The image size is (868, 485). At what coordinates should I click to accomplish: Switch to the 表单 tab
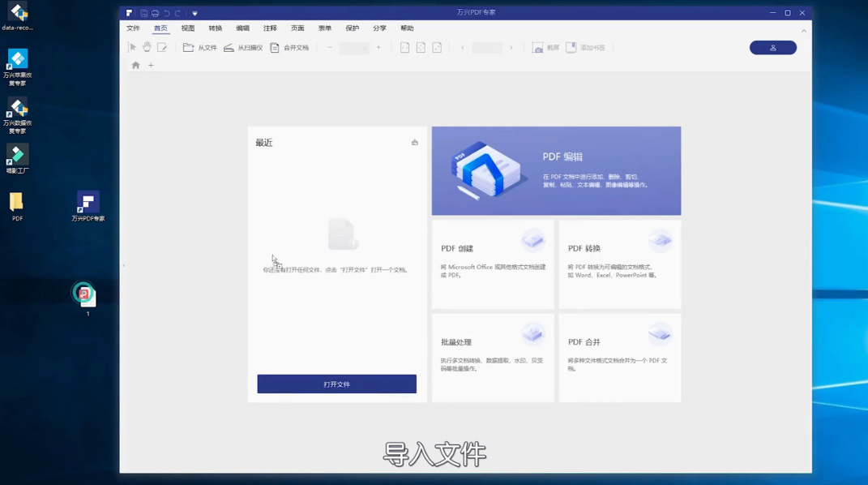[325, 28]
